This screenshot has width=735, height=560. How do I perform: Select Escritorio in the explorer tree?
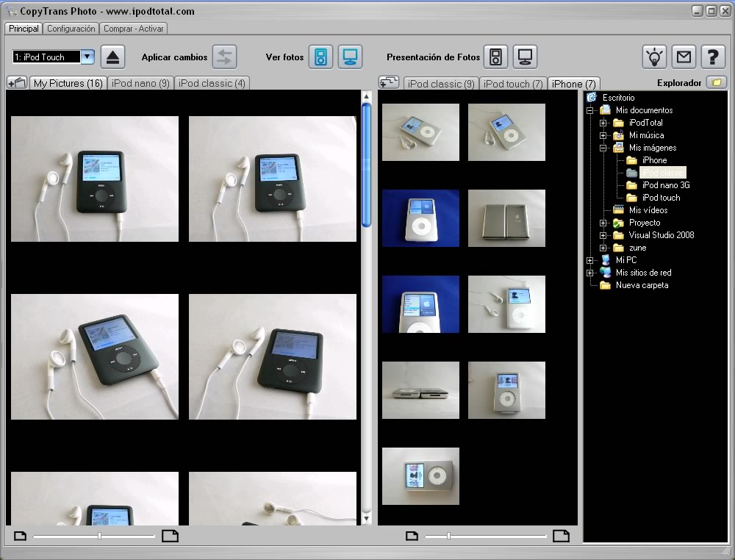tap(618, 98)
